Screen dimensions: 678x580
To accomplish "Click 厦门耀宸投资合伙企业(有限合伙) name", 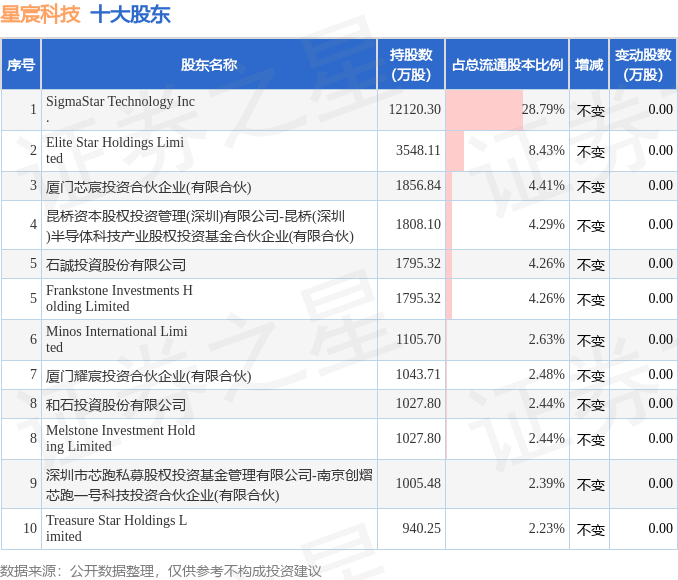I will click(x=148, y=375).
